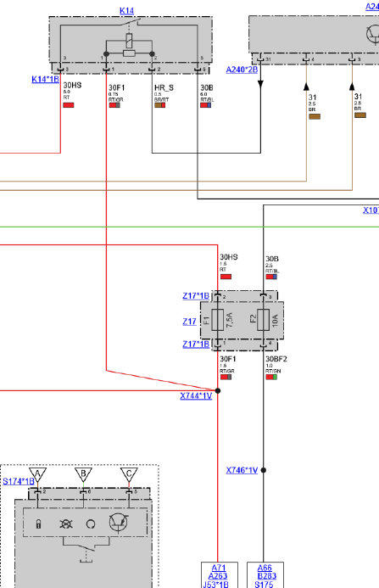Image resolution: width=379 pixels, height=588 pixels.
Task: Open the Z17 fuse holder link
Action: tap(189, 322)
